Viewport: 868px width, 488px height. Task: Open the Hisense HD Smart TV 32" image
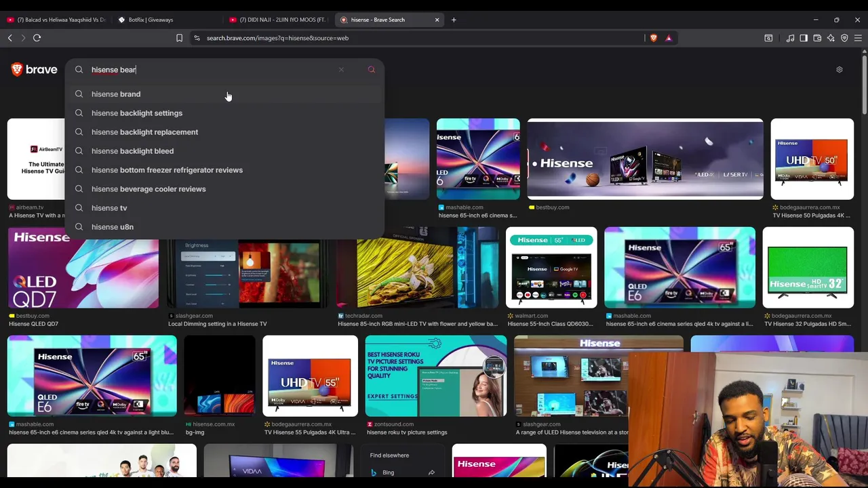click(808, 267)
